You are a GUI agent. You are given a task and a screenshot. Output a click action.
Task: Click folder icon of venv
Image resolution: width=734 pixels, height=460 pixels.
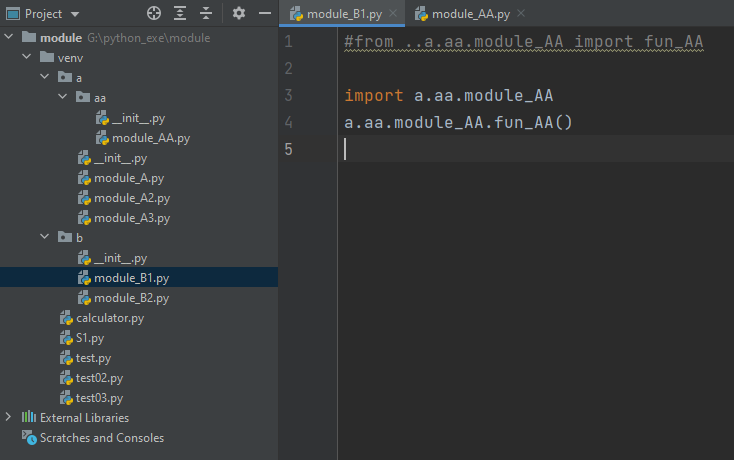(x=47, y=57)
